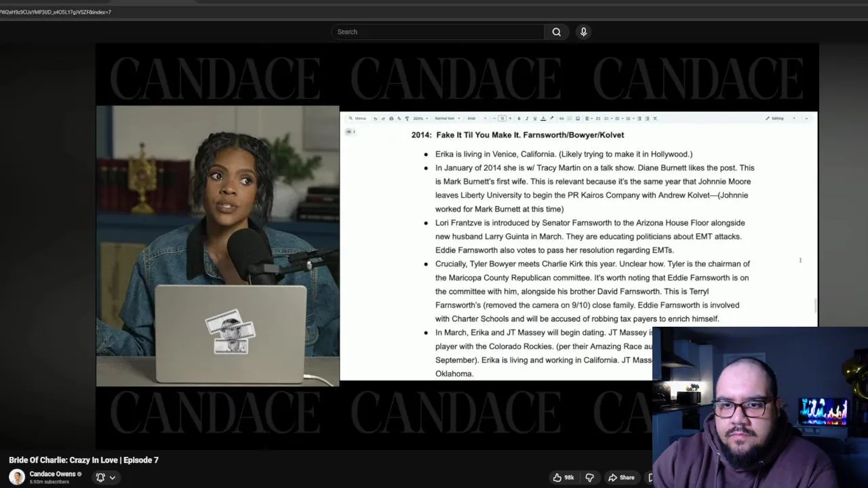Image resolution: width=868 pixels, height=488 pixels.
Task: Click the Candace video frame showing the host
Action: [218, 246]
